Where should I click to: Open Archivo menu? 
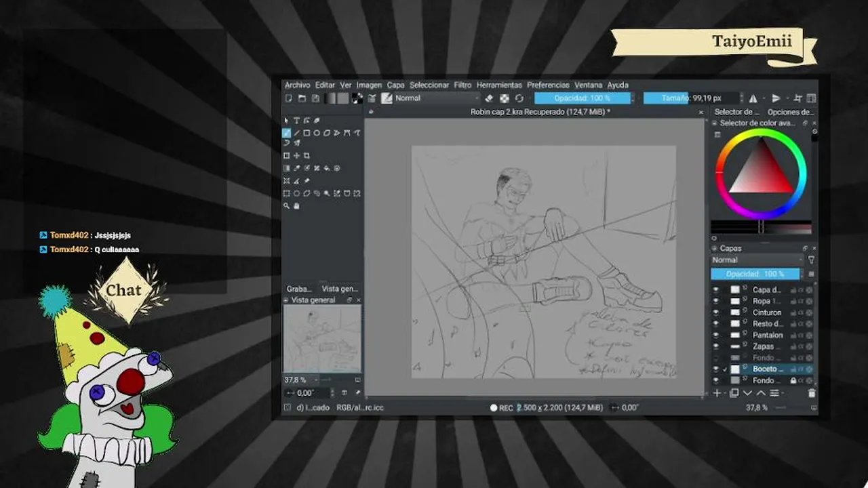297,85
